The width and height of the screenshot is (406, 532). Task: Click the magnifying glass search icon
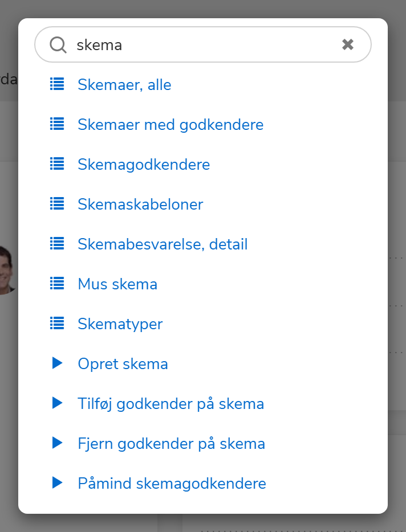[x=58, y=44]
